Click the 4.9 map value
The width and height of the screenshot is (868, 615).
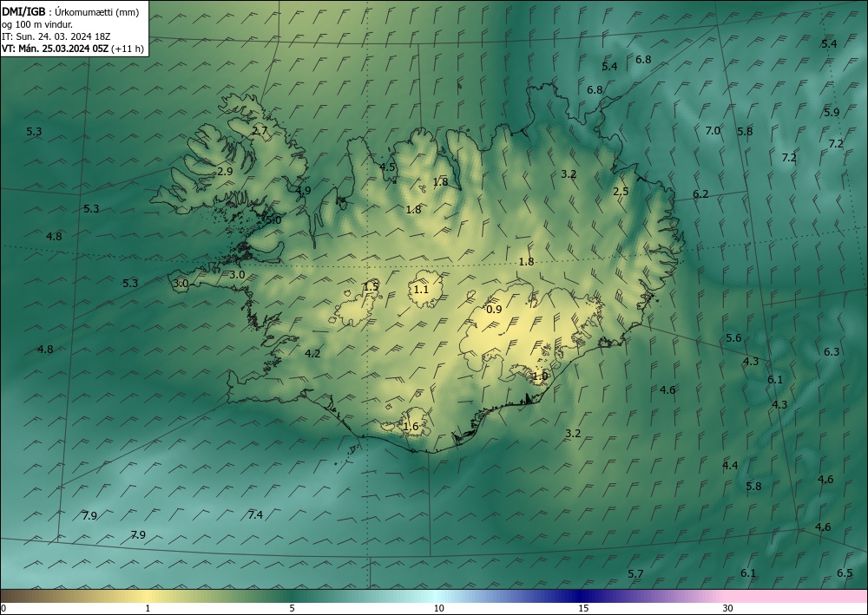pos(303,190)
